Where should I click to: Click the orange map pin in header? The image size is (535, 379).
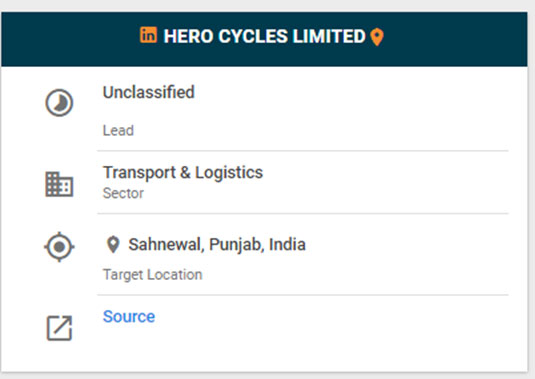(x=377, y=37)
